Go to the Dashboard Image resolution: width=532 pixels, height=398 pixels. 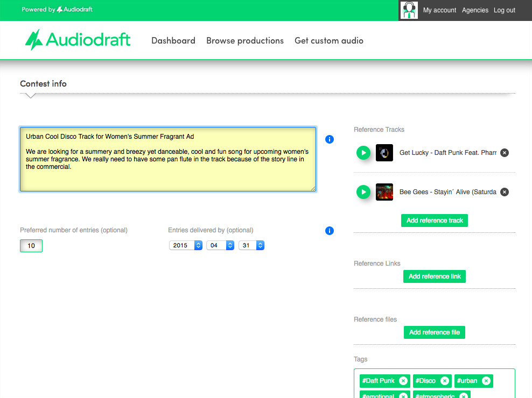pyautogui.click(x=173, y=40)
